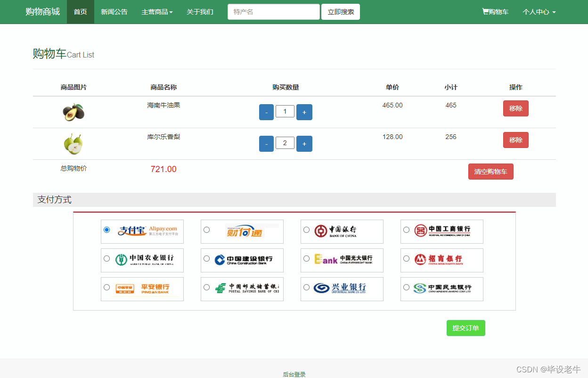Click the product name 库尔乐香梨
The height and width of the screenshot is (378, 588).
[163, 137]
